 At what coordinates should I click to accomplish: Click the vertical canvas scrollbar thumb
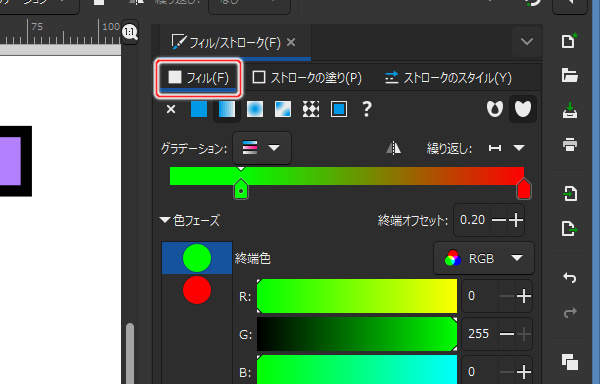point(130,353)
